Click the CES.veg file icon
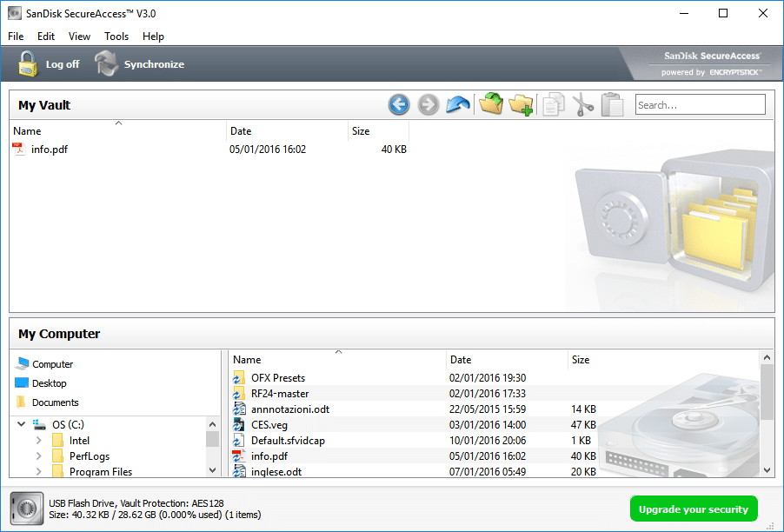The width and height of the screenshot is (784, 532). click(239, 424)
